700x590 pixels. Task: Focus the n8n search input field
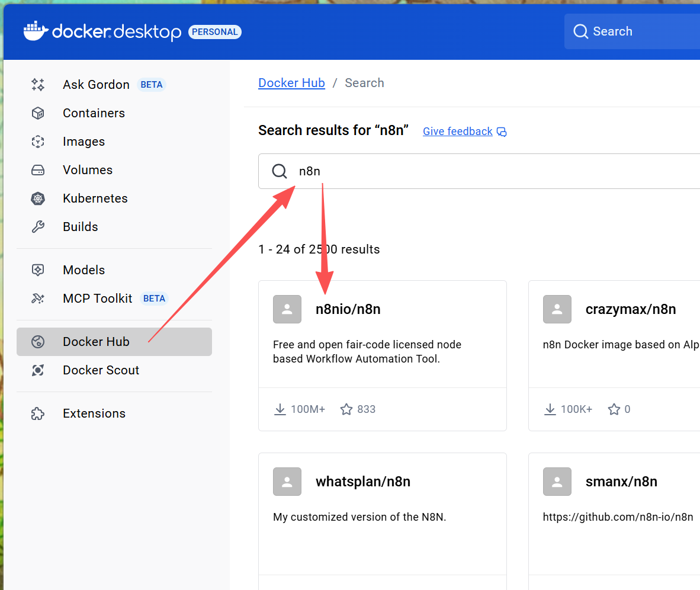(479, 171)
